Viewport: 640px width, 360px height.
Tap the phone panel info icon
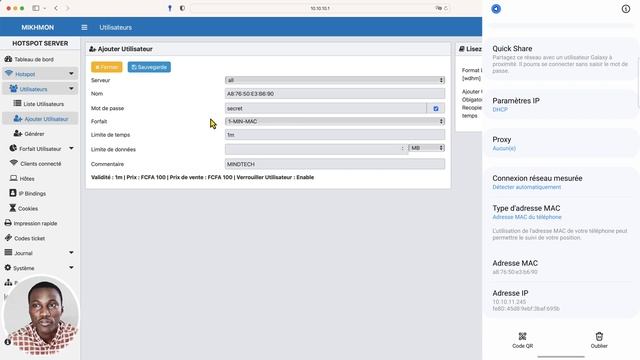pyautogui.click(x=626, y=9)
